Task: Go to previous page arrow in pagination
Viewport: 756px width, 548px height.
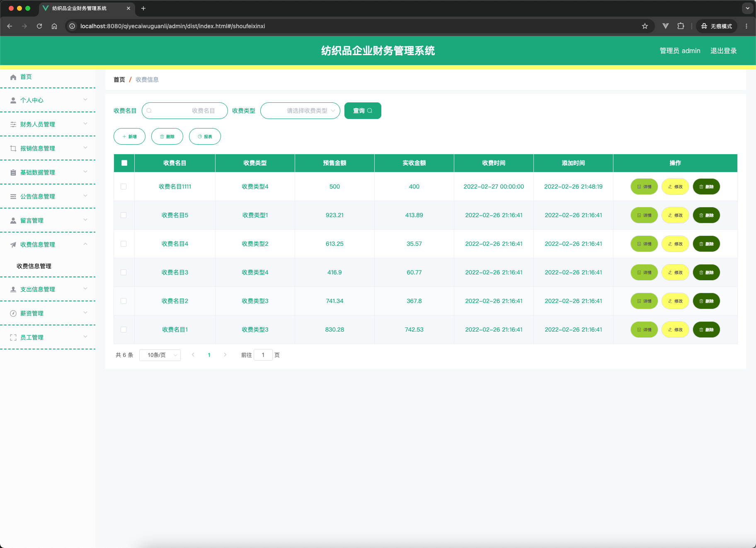Action: (193, 355)
